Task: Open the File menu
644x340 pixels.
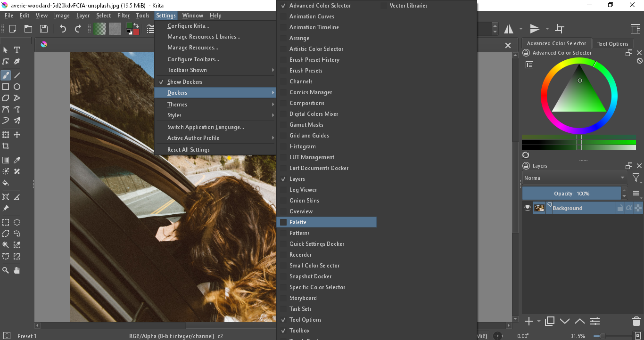Action: (x=9, y=16)
